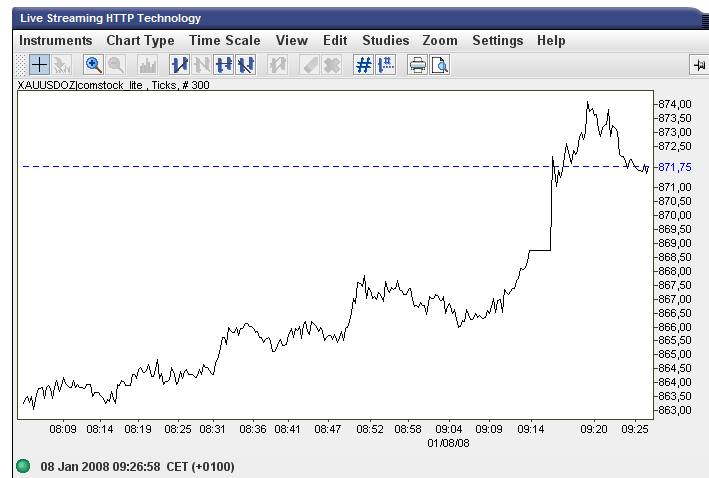Click the View menu
The width and height of the screenshot is (709, 478).
(292, 40)
